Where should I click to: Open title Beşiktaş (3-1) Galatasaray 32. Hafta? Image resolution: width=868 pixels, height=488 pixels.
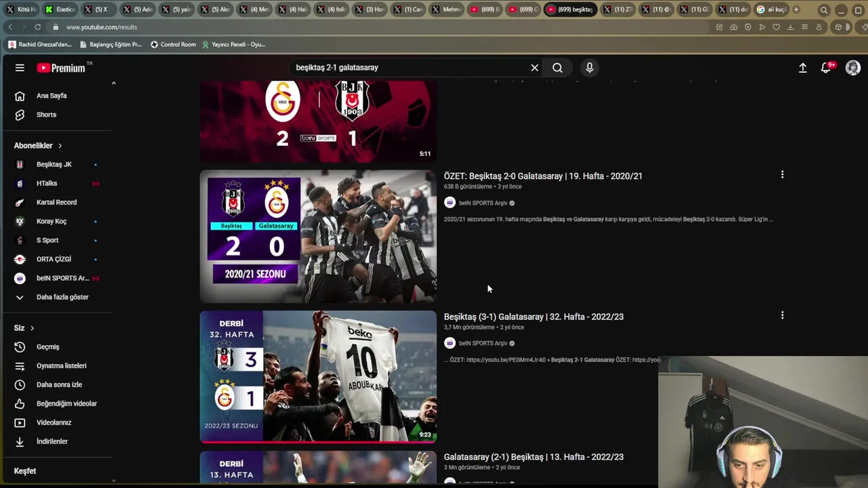point(534,317)
